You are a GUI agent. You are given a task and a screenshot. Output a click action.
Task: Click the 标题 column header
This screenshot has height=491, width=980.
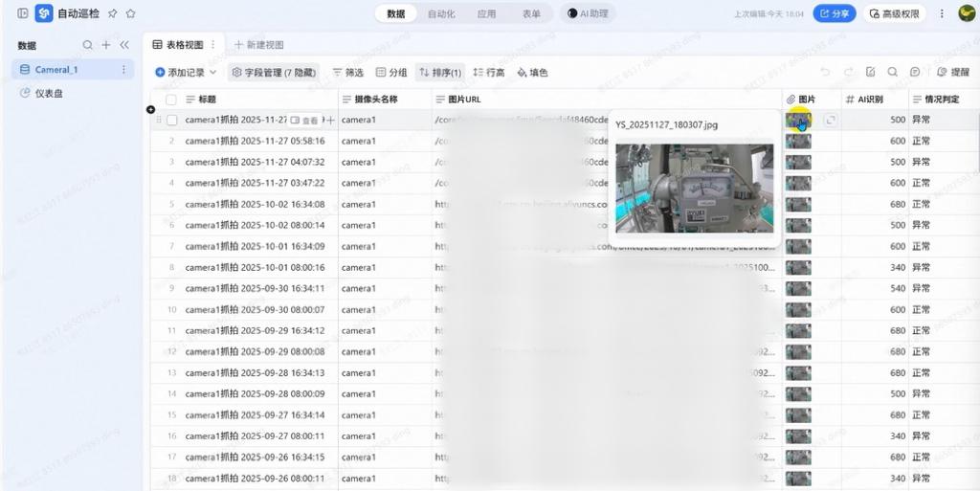pyautogui.click(x=244, y=100)
